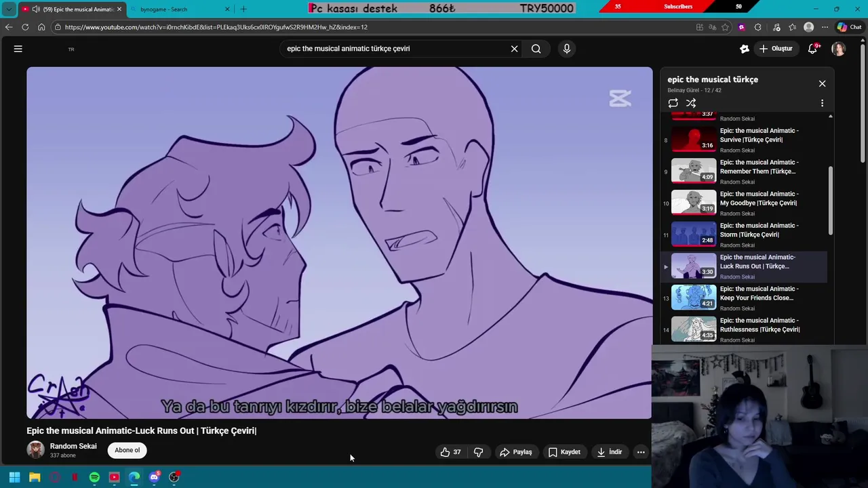Play Remember Them playlist item
This screenshot has height=488, width=868.
click(x=744, y=171)
